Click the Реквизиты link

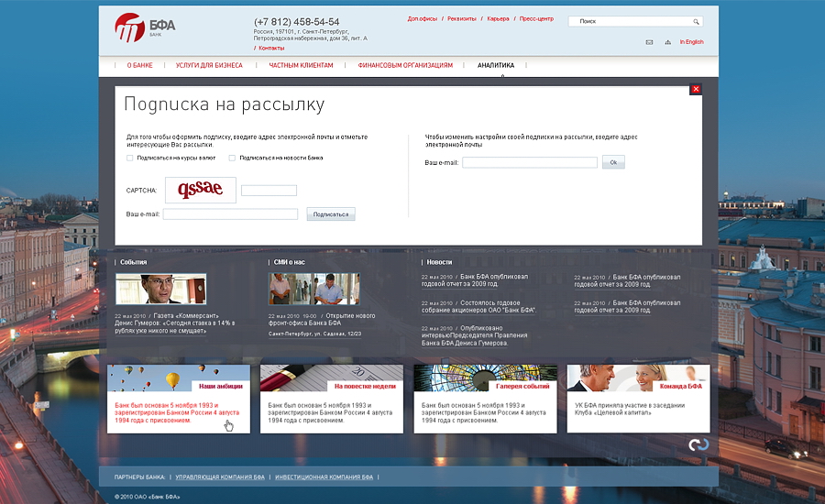[461, 19]
